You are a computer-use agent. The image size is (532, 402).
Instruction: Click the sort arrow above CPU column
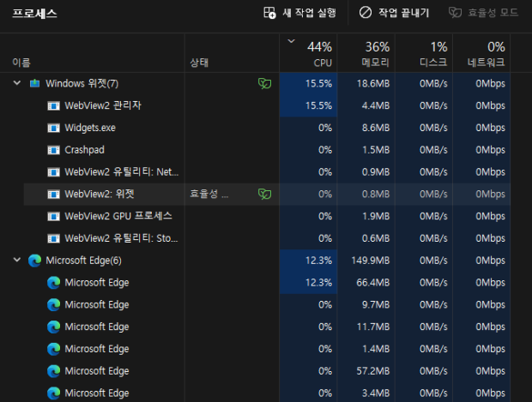click(290, 40)
